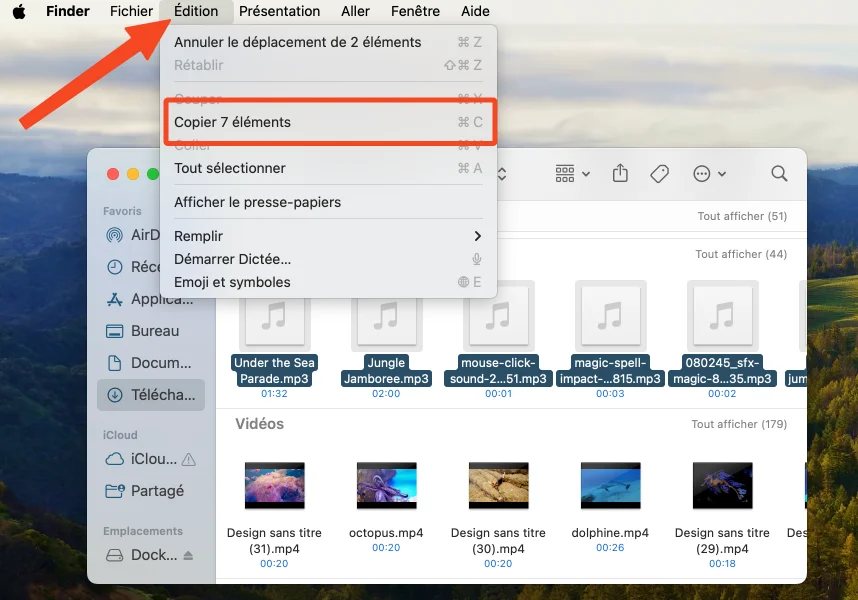Select AirDrop in the sidebar

(x=140, y=235)
